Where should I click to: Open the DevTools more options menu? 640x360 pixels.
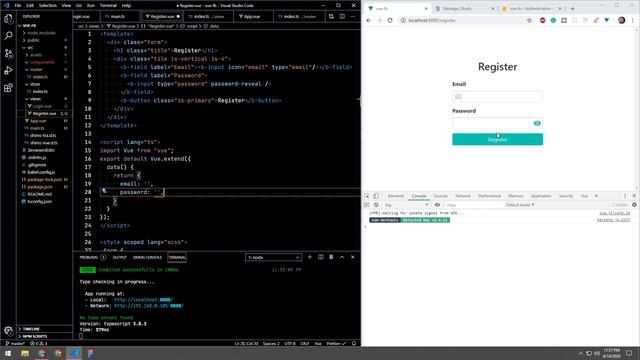click(625, 196)
